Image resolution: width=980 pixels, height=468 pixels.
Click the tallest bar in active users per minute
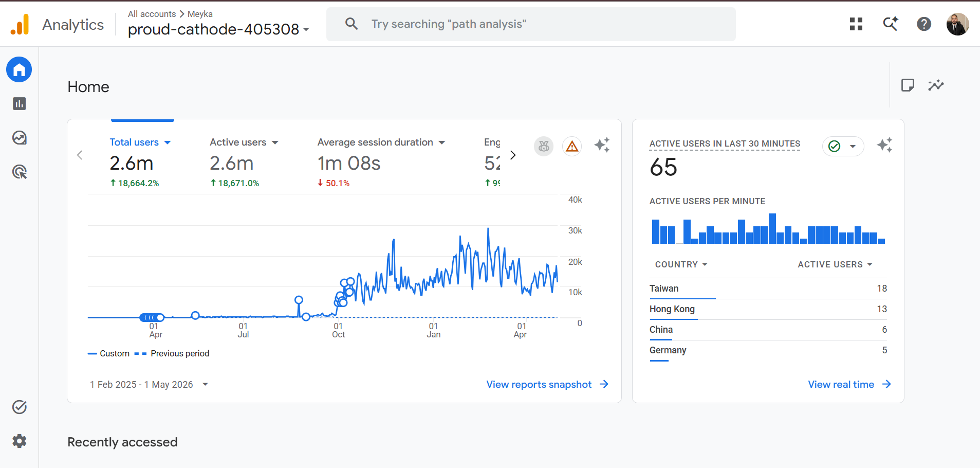[x=772, y=228]
